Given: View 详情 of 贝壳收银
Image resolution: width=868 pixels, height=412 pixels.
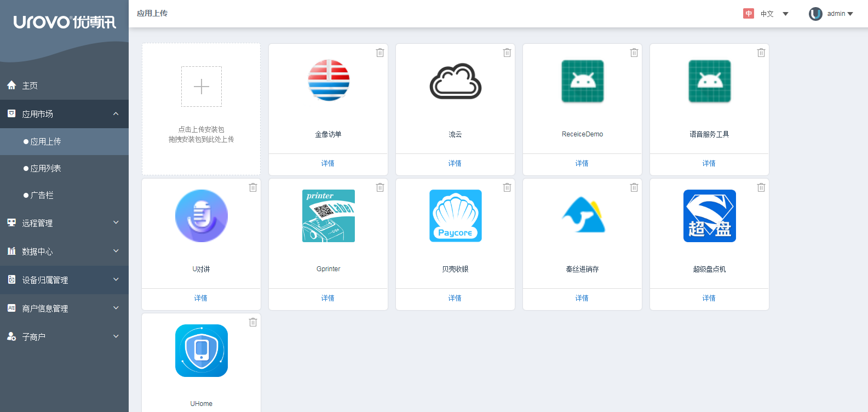Looking at the screenshot, I should tap(455, 298).
